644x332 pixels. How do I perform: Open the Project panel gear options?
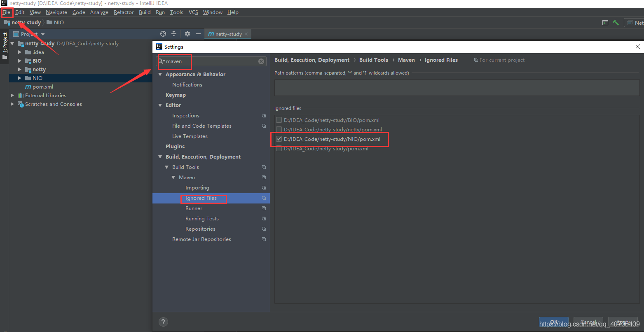coord(187,34)
